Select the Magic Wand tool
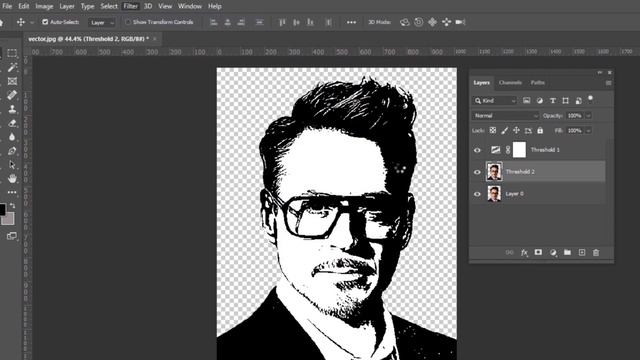Screen dimensions: 640x360 click(x=12, y=67)
